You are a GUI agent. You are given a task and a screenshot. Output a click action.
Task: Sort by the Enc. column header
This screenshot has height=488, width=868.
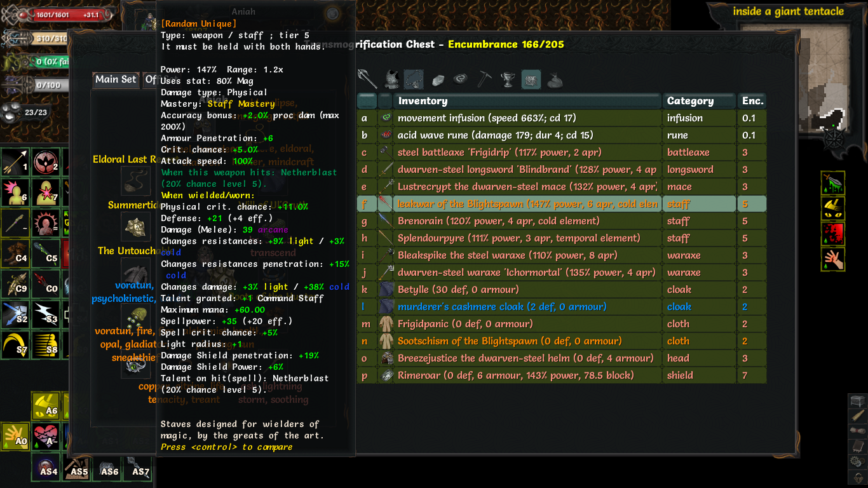[x=752, y=101]
